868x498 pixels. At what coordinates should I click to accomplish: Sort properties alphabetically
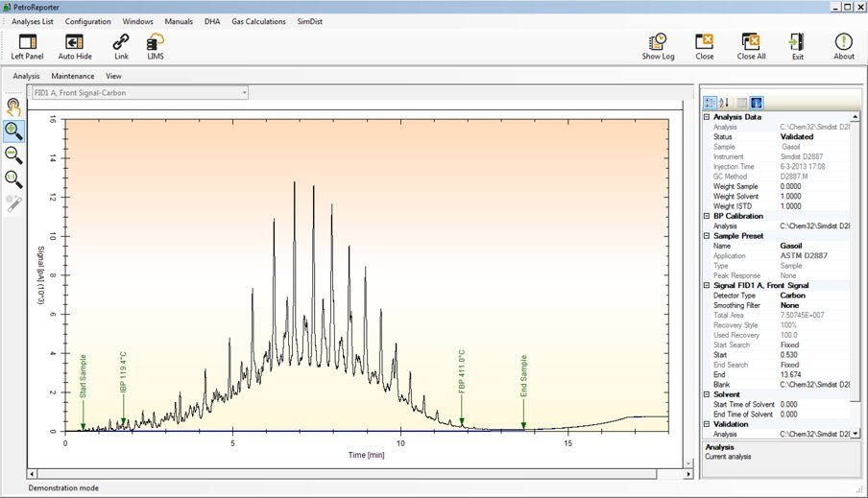tap(724, 103)
